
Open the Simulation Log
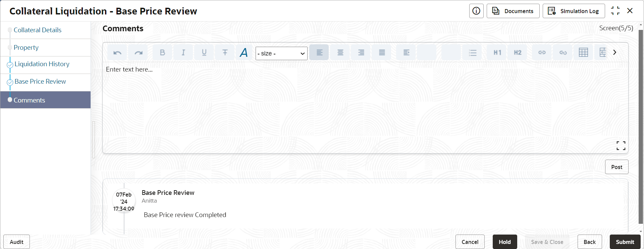[574, 11]
